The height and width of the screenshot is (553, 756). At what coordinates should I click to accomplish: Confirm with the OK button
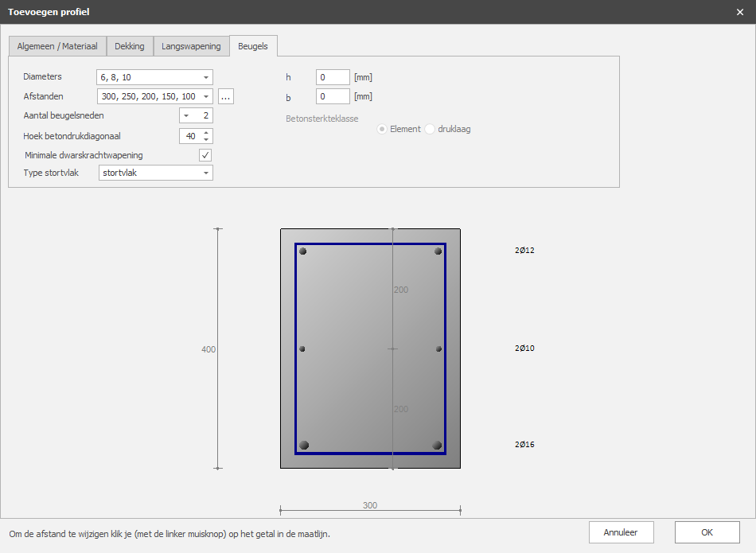click(x=707, y=532)
